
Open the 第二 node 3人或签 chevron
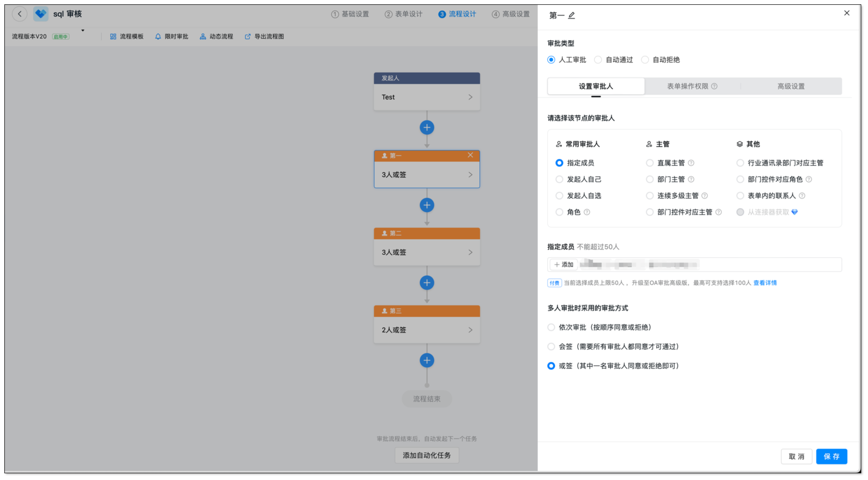[470, 252]
